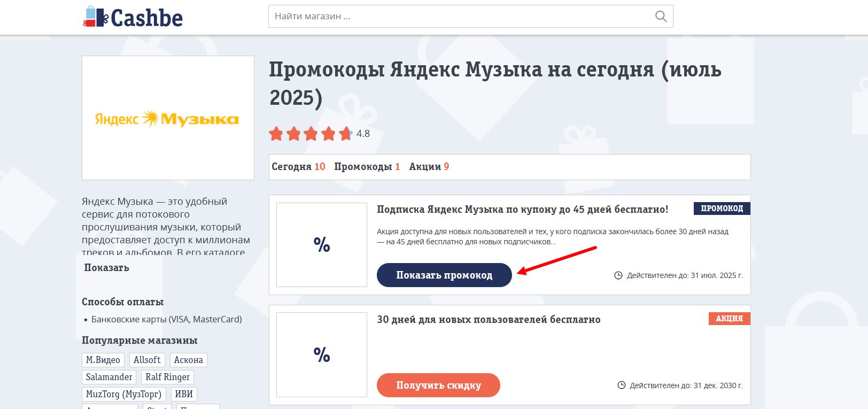Click the 'Промокоды Яндекс Музыка на сегодня' heading

(495, 83)
